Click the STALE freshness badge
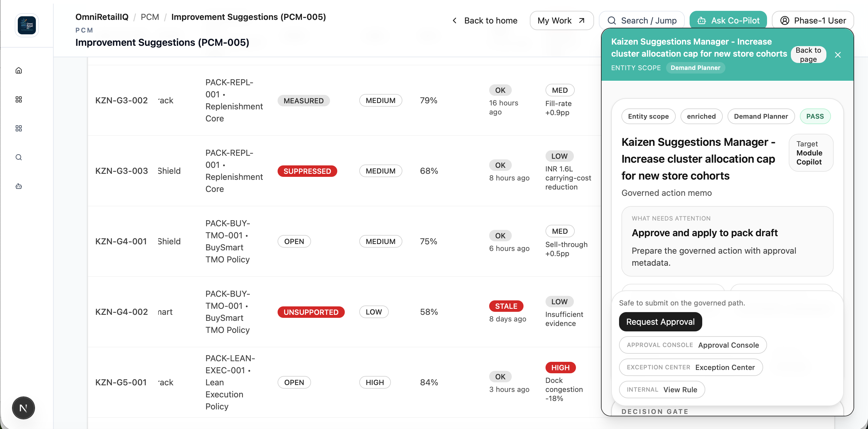The image size is (868, 429). click(x=506, y=306)
